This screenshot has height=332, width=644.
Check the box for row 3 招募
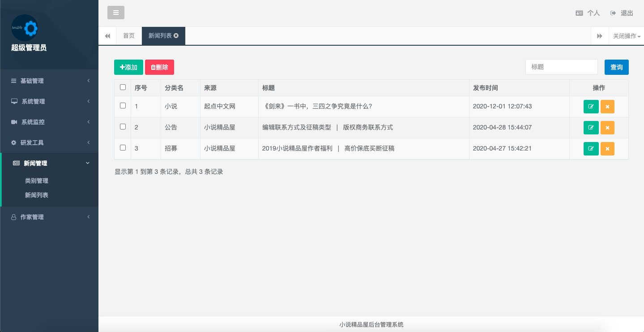pyautogui.click(x=123, y=147)
